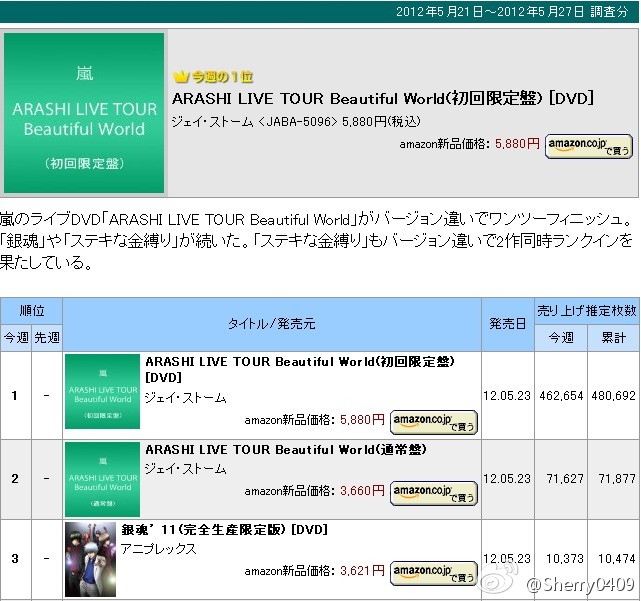This screenshot has height=601, width=641.
Task: Open headline title ARASHI LIVE TOUR Beautiful World(初回限定盤) [DVD]
Action: pos(383,99)
